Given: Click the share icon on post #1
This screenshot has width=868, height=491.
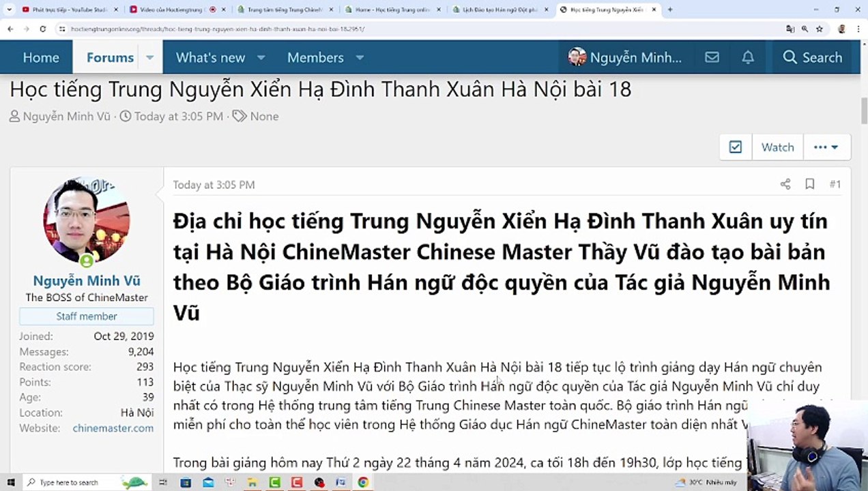Looking at the screenshot, I should (785, 184).
